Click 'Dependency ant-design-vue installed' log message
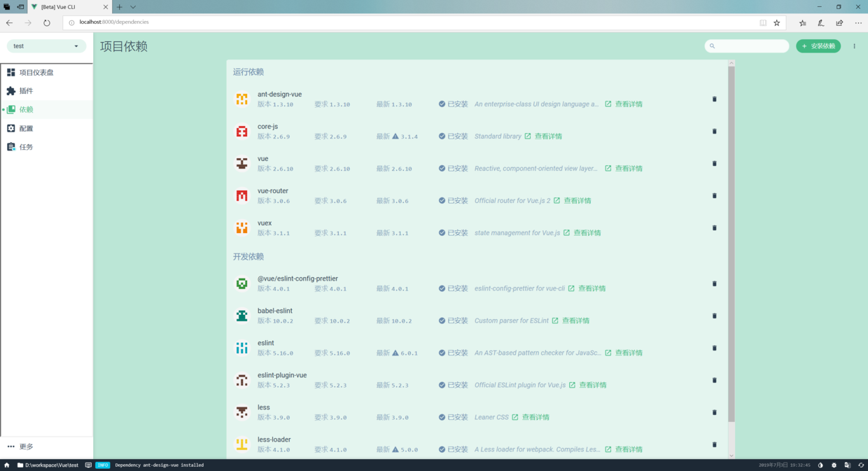 [x=159, y=465]
